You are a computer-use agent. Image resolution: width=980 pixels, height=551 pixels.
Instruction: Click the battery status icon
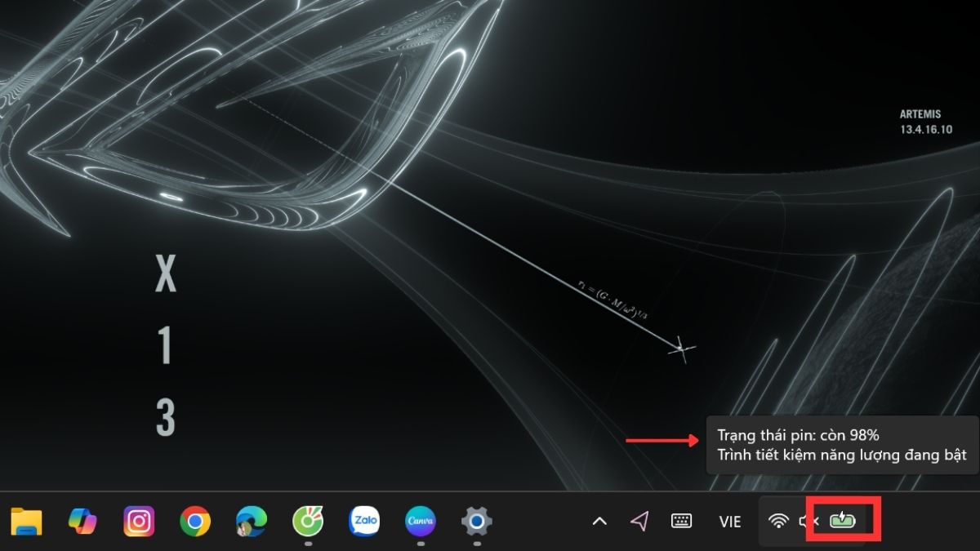(x=842, y=520)
